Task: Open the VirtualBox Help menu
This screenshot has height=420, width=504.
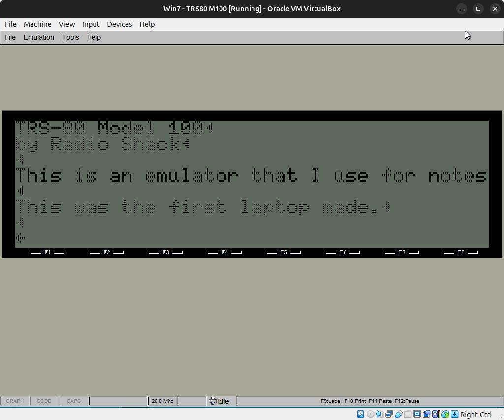Action: click(x=147, y=24)
